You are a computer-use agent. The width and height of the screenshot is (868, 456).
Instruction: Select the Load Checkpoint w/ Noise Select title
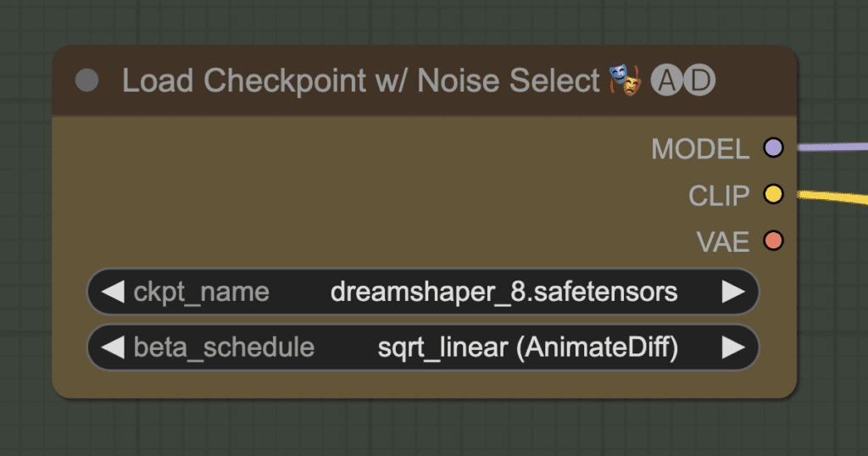[360, 81]
